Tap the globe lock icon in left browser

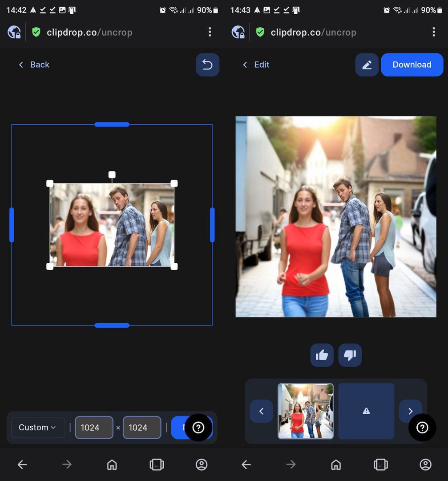pos(14,32)
